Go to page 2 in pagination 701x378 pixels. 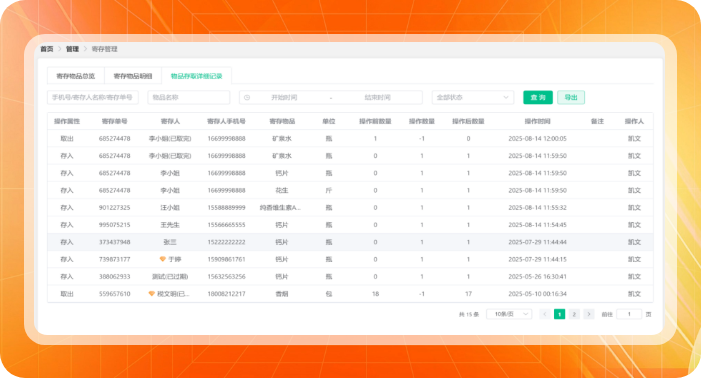[574, 314]
